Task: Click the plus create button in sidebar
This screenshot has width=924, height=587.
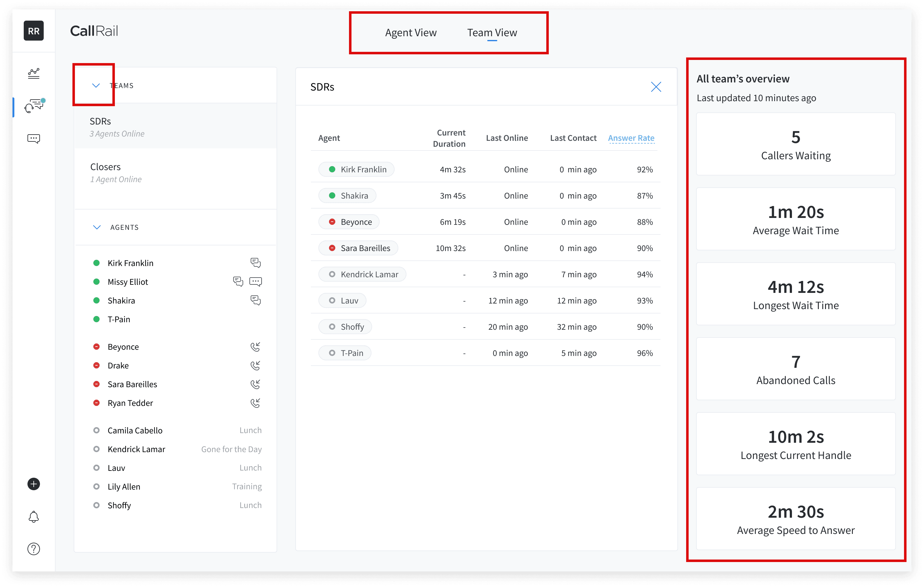Action: (34, 484)
